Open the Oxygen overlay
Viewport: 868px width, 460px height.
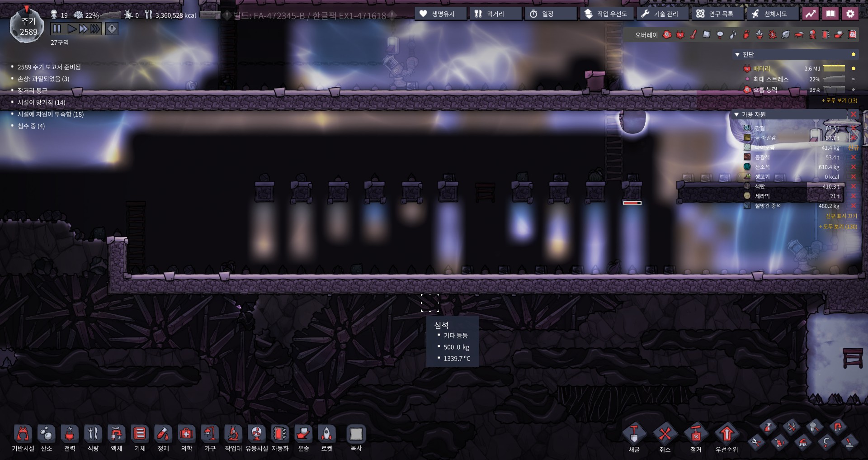(667, 35)
